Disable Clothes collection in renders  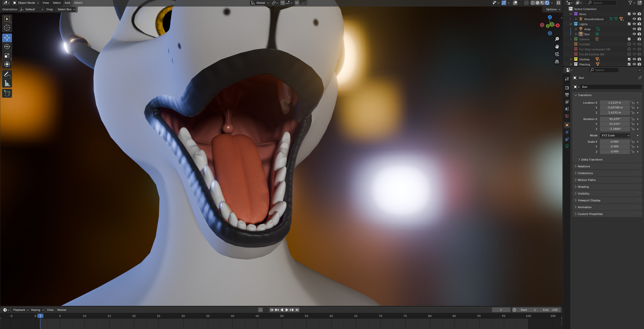[639, 59]
